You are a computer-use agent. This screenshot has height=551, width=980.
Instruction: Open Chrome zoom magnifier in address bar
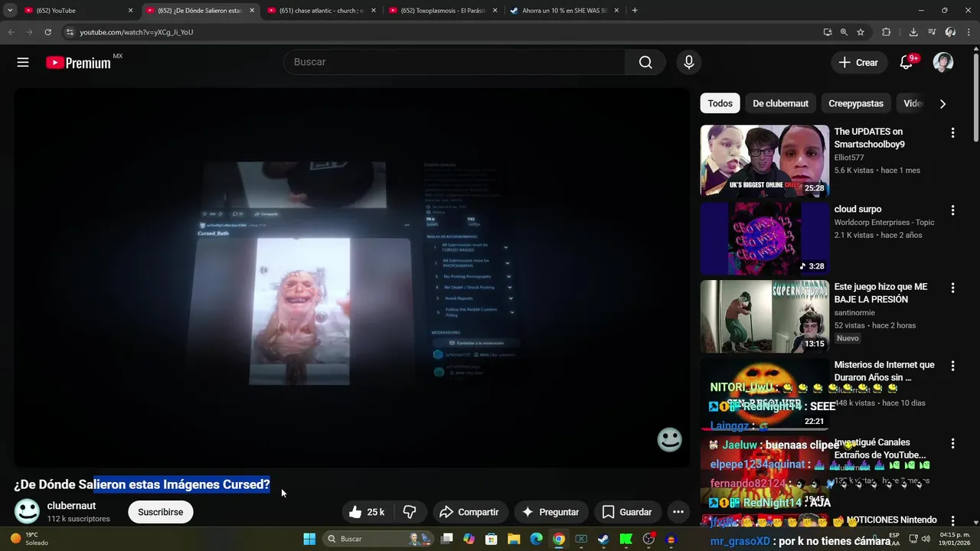coord(844,32)
